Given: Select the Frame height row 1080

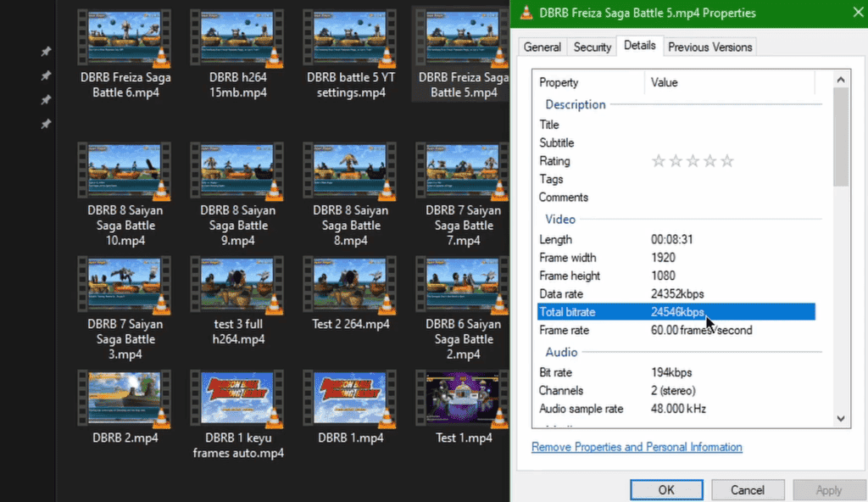Looking at the screenshot, I should click(676, 276).
